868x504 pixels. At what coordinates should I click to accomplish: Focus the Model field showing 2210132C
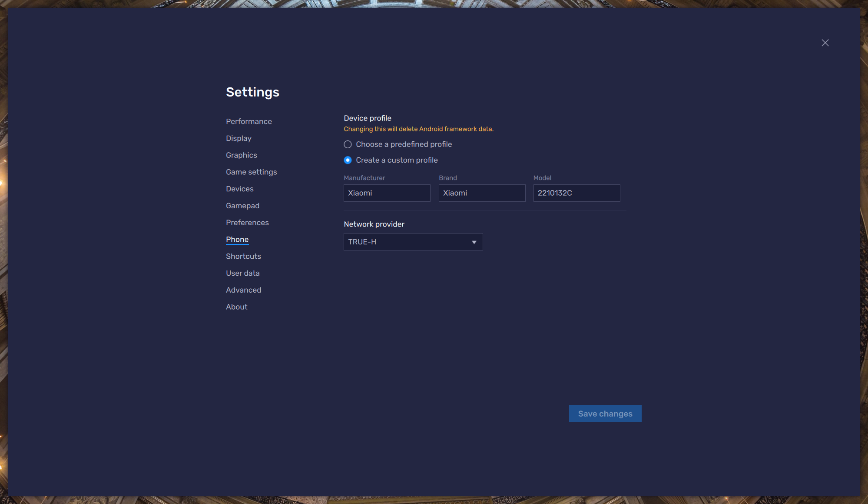pyautogui.click(x=576, y=193)
